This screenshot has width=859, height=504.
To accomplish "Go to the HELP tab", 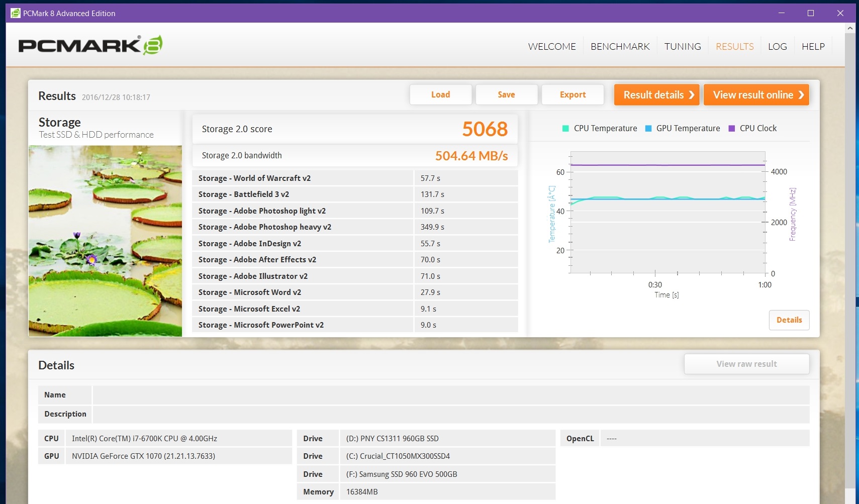I will 813,46.
